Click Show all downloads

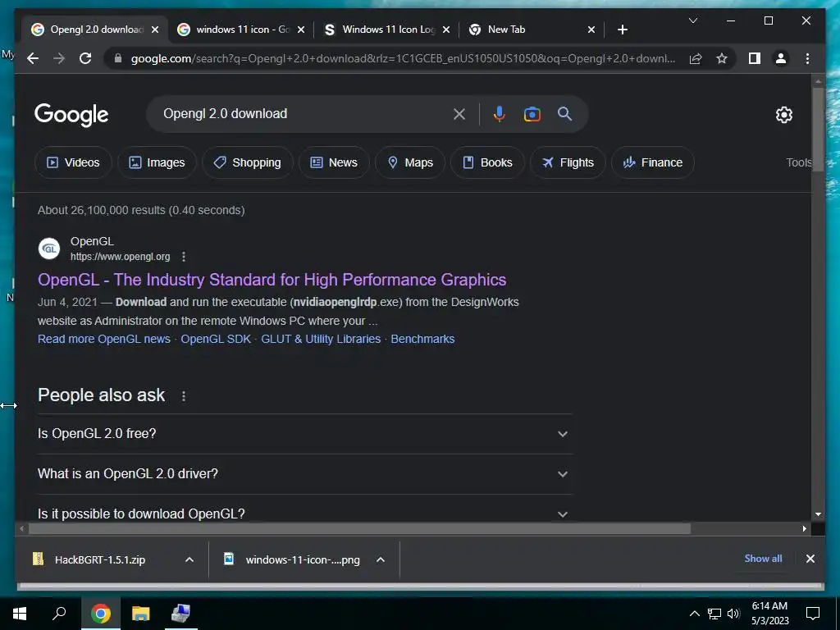[763, 559]
